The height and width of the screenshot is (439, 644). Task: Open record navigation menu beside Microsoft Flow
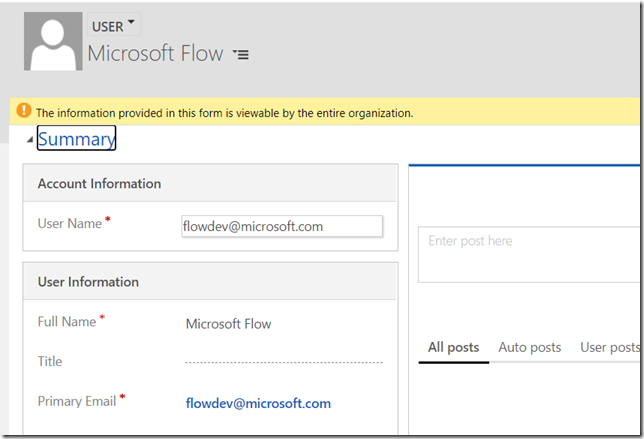[241, 54]
